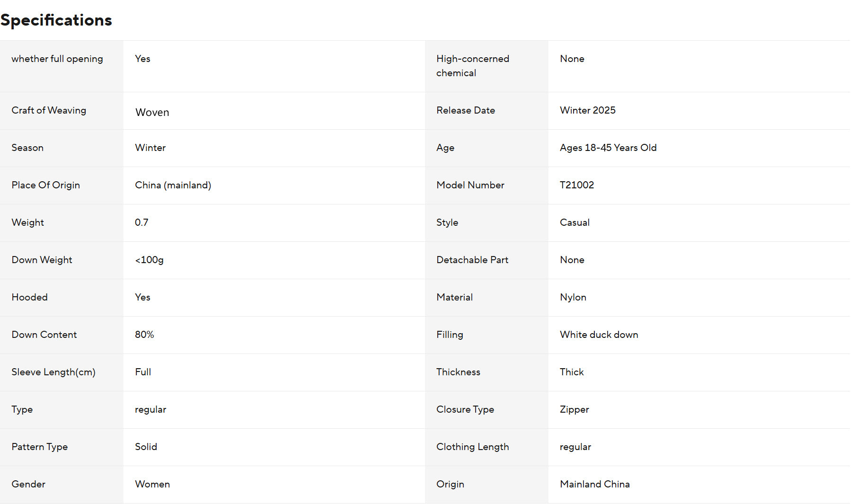
Task: Select model number T21002
Action: (x=576, y=185)
